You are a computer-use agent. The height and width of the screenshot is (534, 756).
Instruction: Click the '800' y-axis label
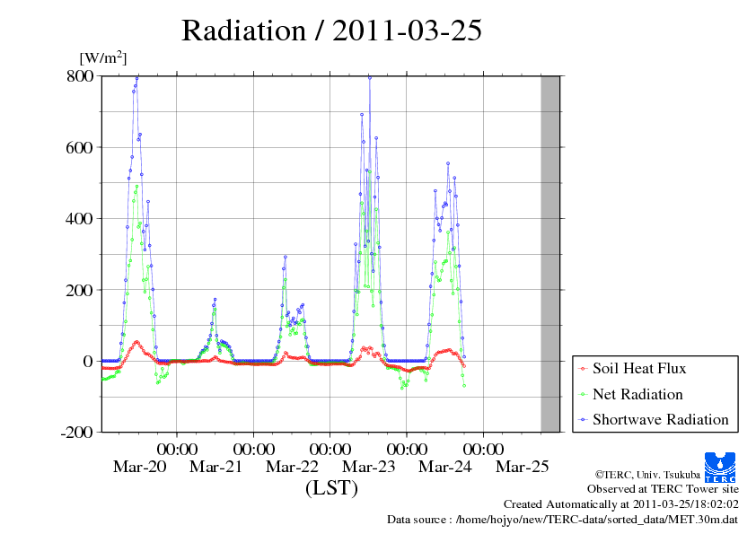80,75
